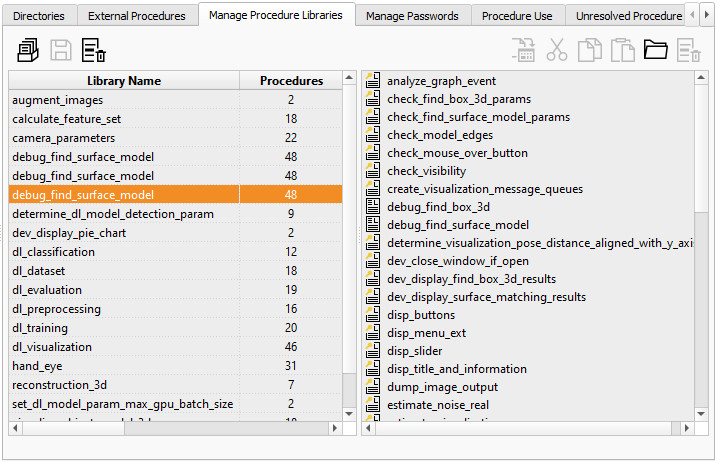
Task: Select the check_model_edges procedure
Action: (431, 135)
